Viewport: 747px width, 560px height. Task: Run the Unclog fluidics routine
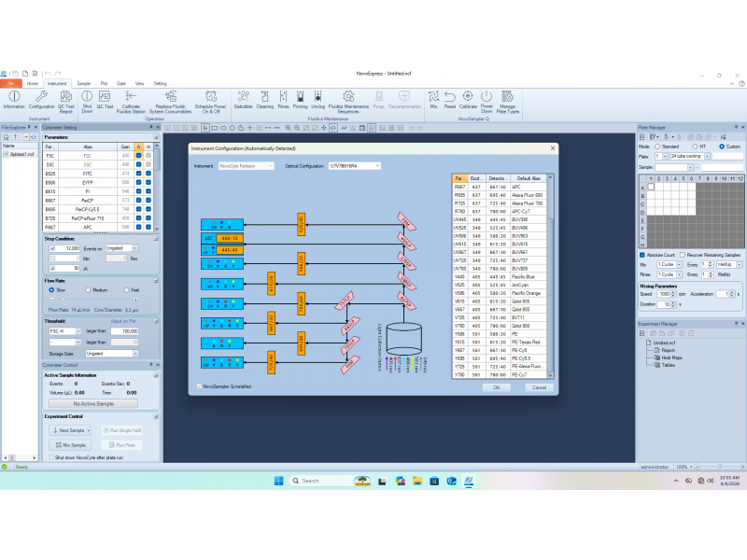[317, 100]
